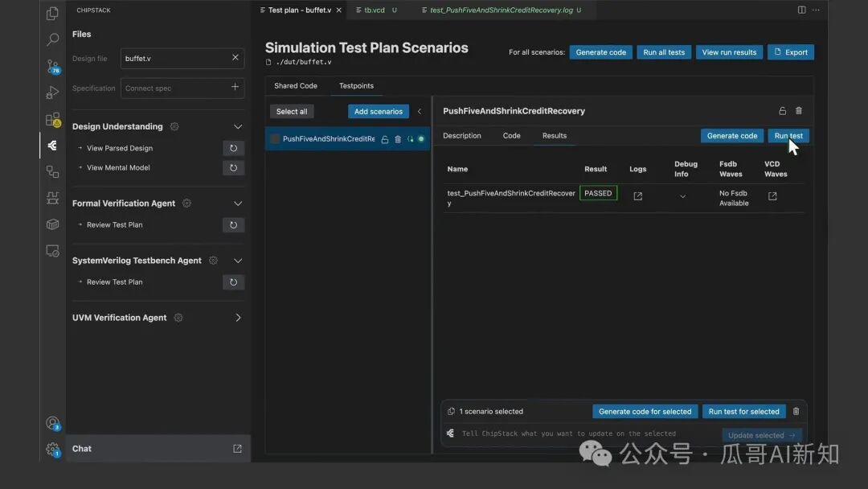Image resolution: width=868 pixels, height=489 pixels.
Task: Open Manage settings gear in activity bar
Action: (52, 449)
